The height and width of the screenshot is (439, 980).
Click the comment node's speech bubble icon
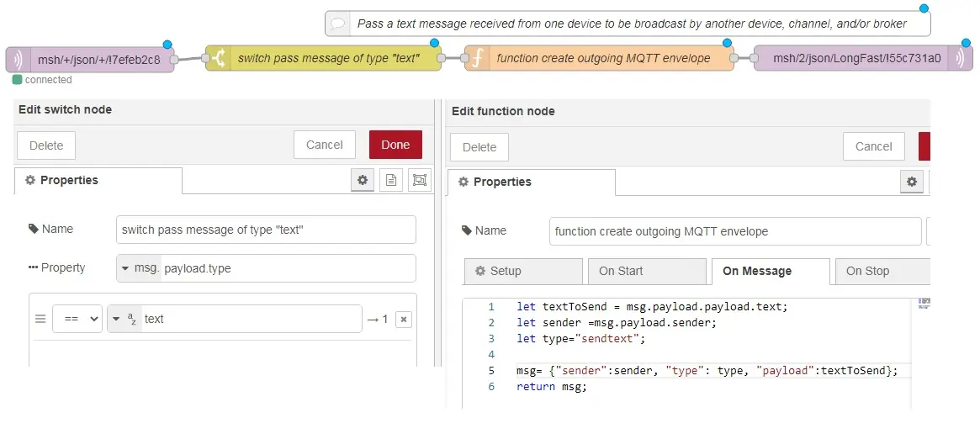337,24
